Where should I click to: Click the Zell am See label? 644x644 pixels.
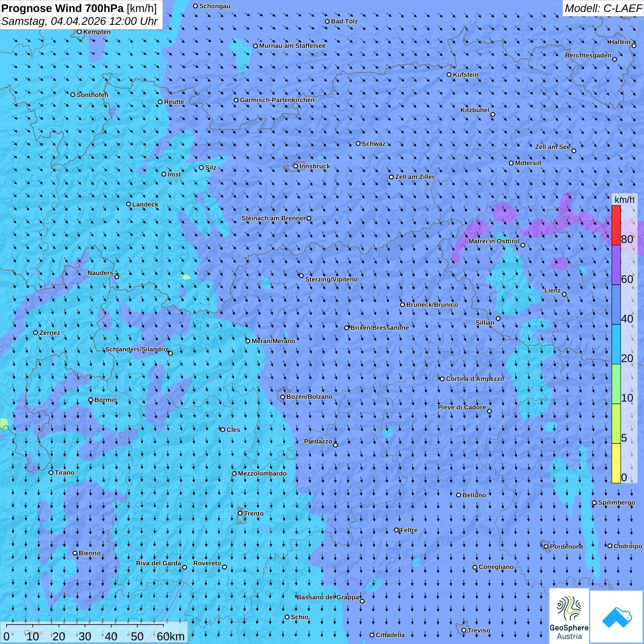tap(552, 147)
